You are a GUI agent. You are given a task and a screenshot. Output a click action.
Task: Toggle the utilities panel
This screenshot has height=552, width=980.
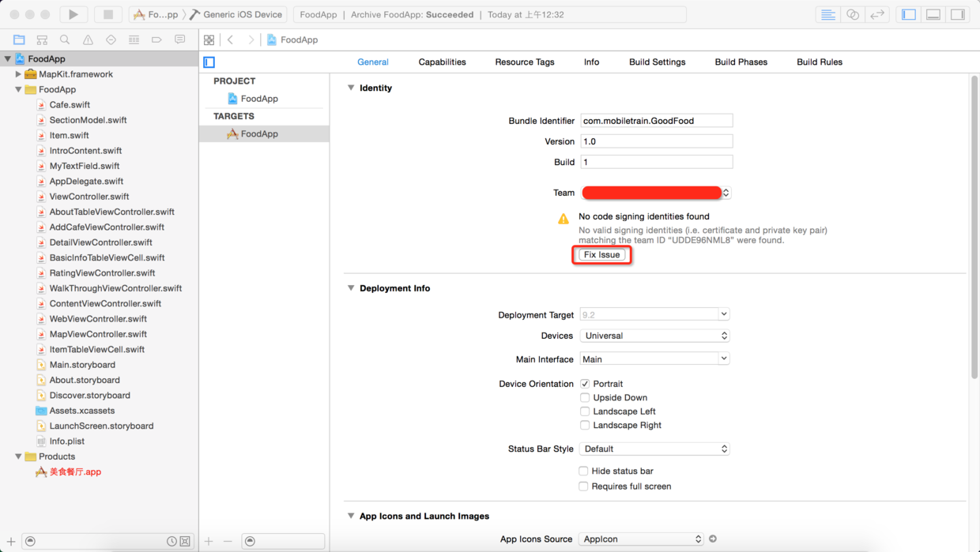pyautogui.click(x=958, y=14)
